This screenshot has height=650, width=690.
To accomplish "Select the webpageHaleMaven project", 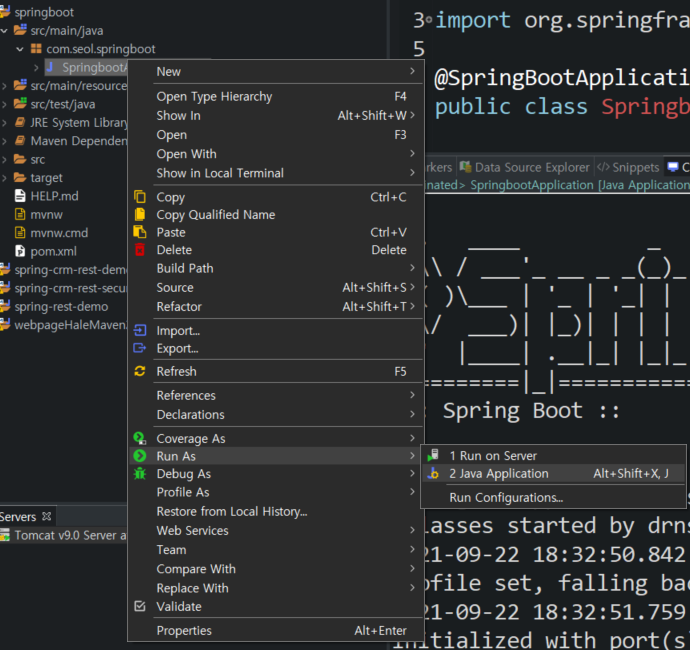I will (70, 325).
